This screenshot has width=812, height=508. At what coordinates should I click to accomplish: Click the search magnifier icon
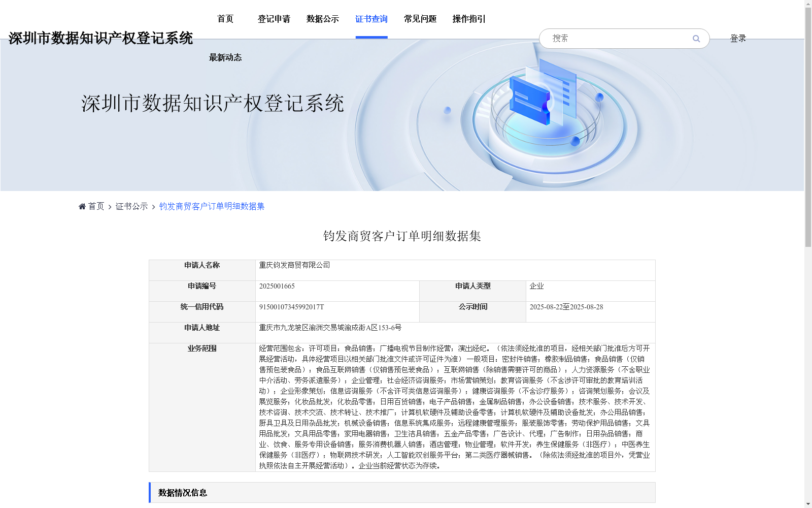(696, 39)
